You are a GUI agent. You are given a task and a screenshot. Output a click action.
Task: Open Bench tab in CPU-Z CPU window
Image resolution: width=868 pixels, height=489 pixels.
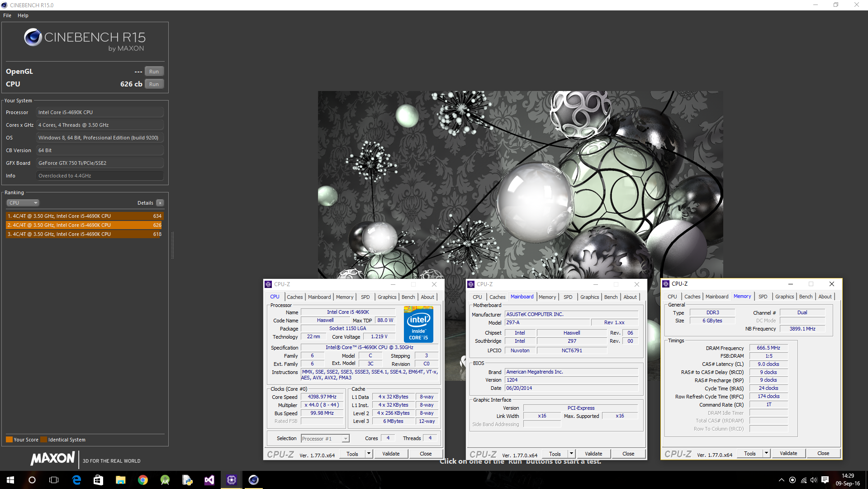(x=408, y=297)
